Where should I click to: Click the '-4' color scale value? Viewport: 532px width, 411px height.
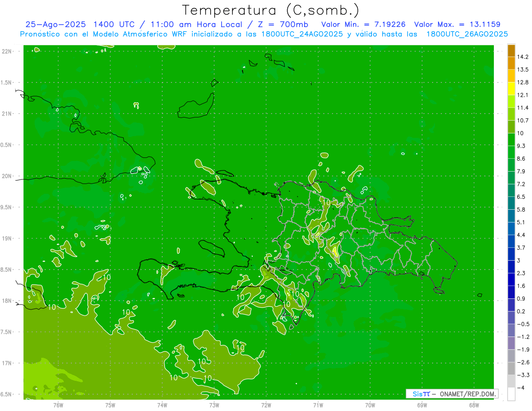point(521,388)
